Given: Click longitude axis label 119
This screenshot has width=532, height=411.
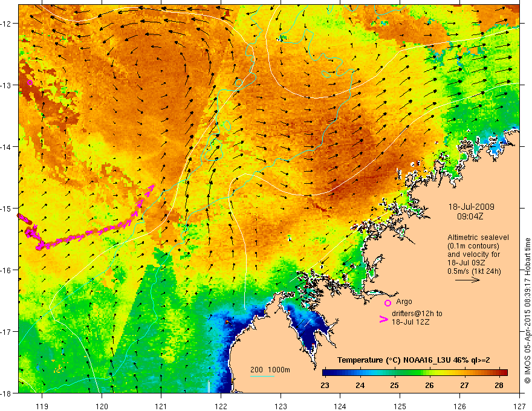Looking at the screenshot, I should click(x=42, y=406).
